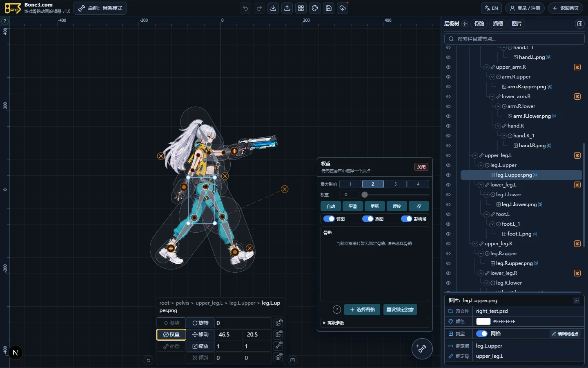Click the swap arrows icon at canvas bottom
The width and height of the screenshot is (588, 368).
[x=149, y=360]
